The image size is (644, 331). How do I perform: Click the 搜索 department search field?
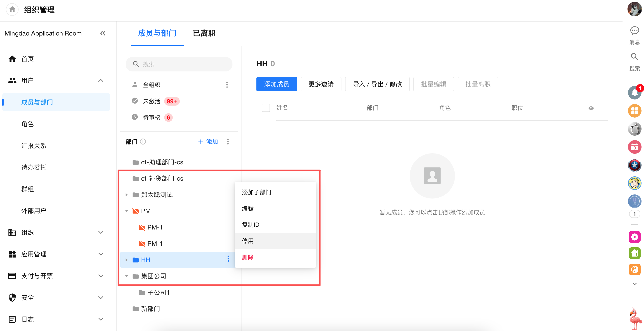179,64
